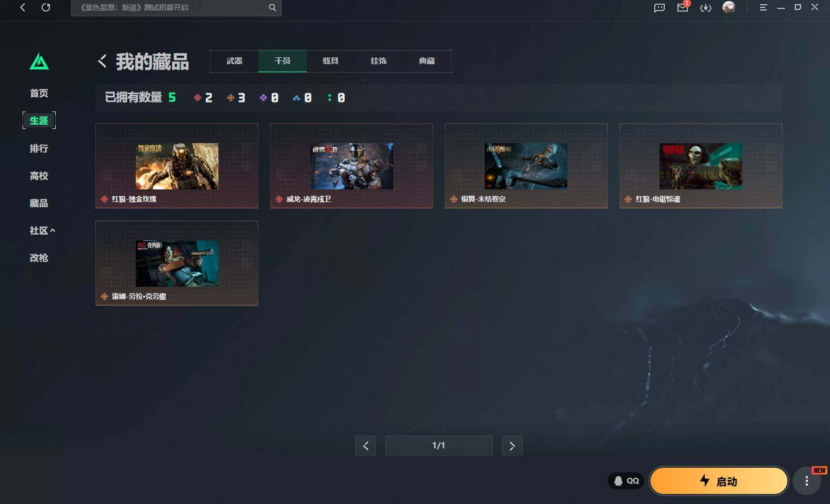The height and width of the screenshot is (504, 830).
Task: Open the 露娜-劳拉·克劳馥 operator card
Action: [177, 263]
